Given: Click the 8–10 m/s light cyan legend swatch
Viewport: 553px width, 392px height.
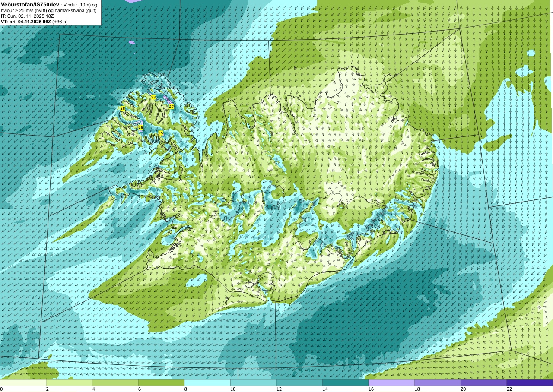Looking at the screenshot, I should point(207,383).
